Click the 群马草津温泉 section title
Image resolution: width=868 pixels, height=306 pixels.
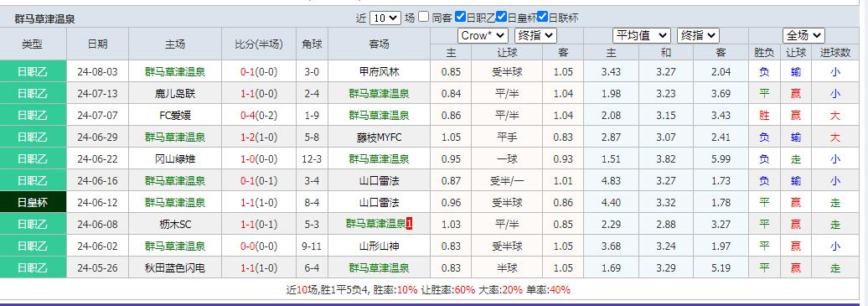[45, 19]
